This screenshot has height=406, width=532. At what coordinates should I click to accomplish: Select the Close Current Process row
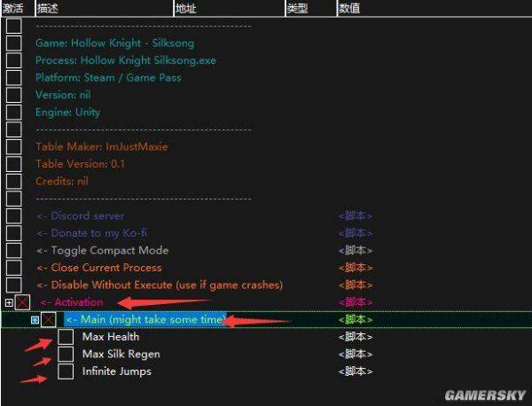pyautogui.click(x=99, y=268)
